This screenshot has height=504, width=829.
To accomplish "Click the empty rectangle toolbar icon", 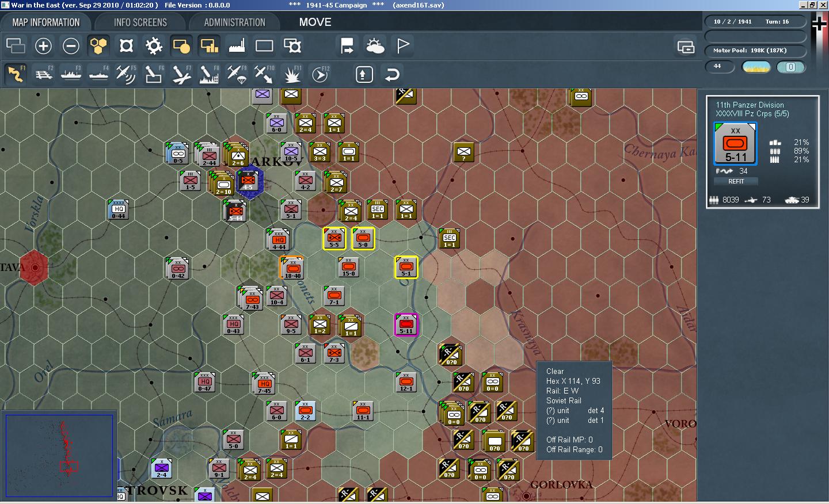I will (x=264, y=45).
